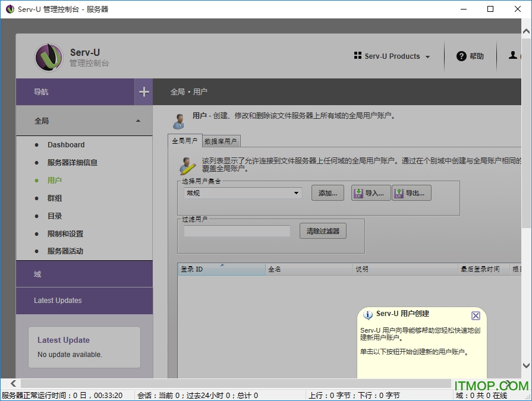Click the 导出... button
Viewport: 532px width, 401px height.
point(411,193)
